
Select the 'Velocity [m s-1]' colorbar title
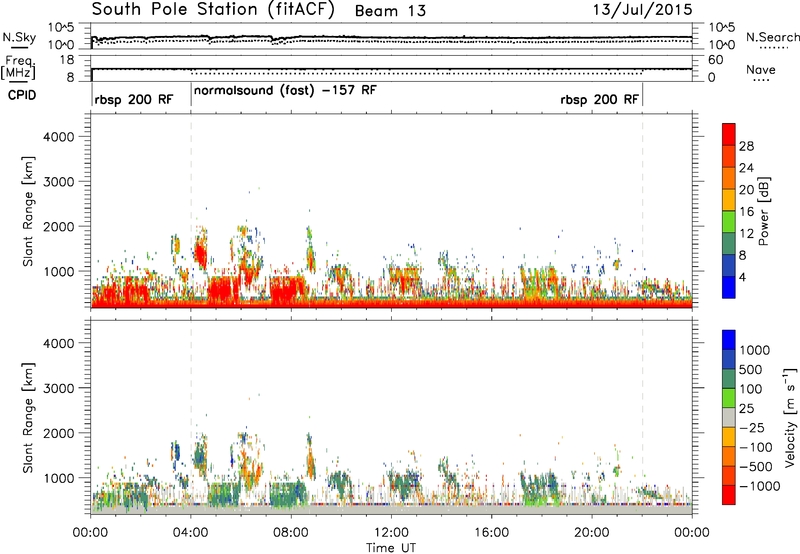point(790,418)
